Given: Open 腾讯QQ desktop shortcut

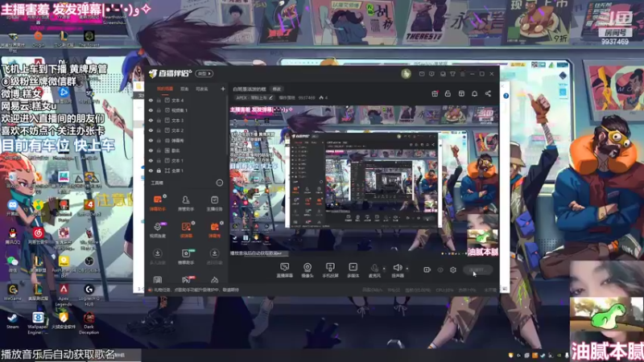Looking at the screenshot, I should tap(12, 237).
